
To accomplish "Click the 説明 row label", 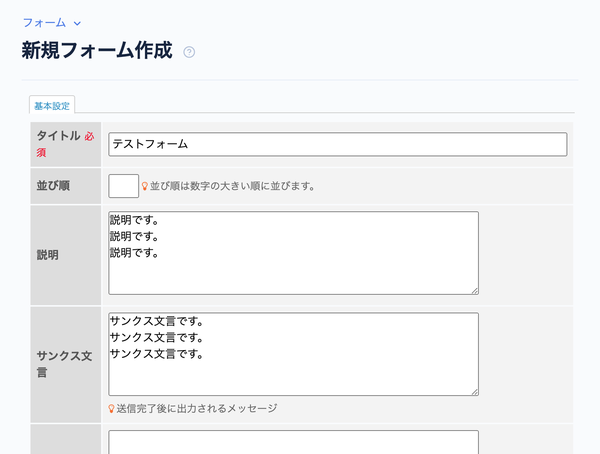I will [x=47, y=255].
